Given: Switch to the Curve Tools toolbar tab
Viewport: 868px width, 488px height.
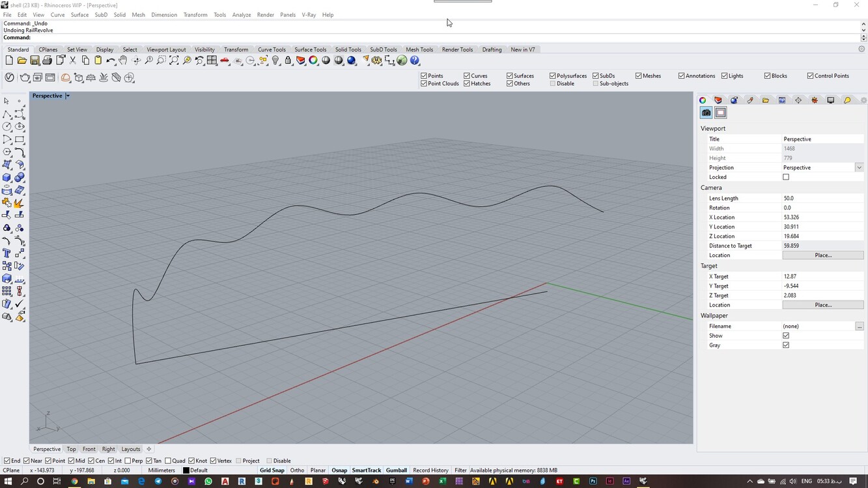Looking at the screenshot, I should click(272, 49).
